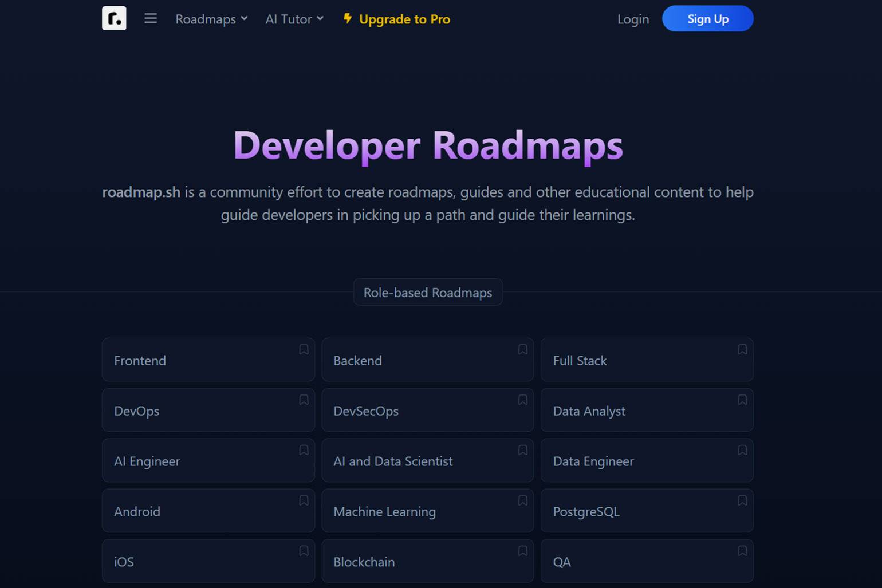Click bookmark icon on DevOps card
The height and width of the screenshot is (588, 882).
[304, 400]
